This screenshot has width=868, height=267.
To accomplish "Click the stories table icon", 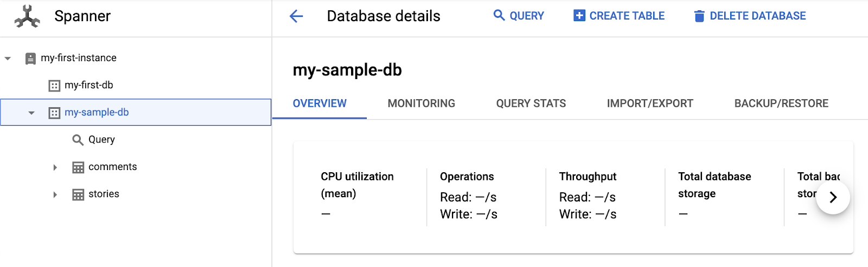I will click(x=78, y=194).
